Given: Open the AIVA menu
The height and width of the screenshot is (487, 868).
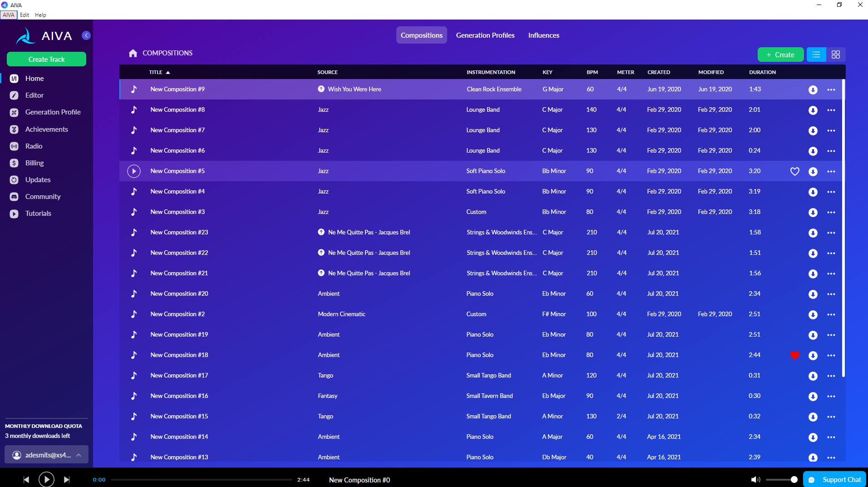Looking at the screenshot, I should point(9,15).
